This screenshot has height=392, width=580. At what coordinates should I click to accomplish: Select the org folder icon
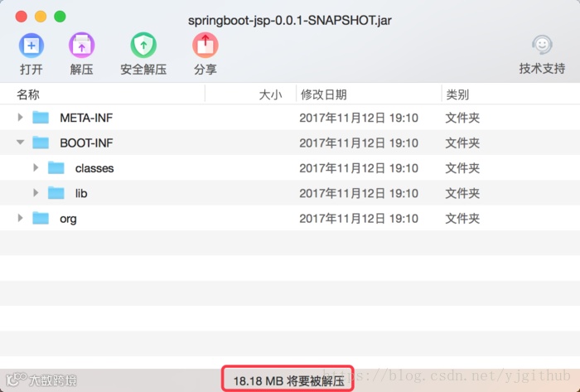click(41, 218)
